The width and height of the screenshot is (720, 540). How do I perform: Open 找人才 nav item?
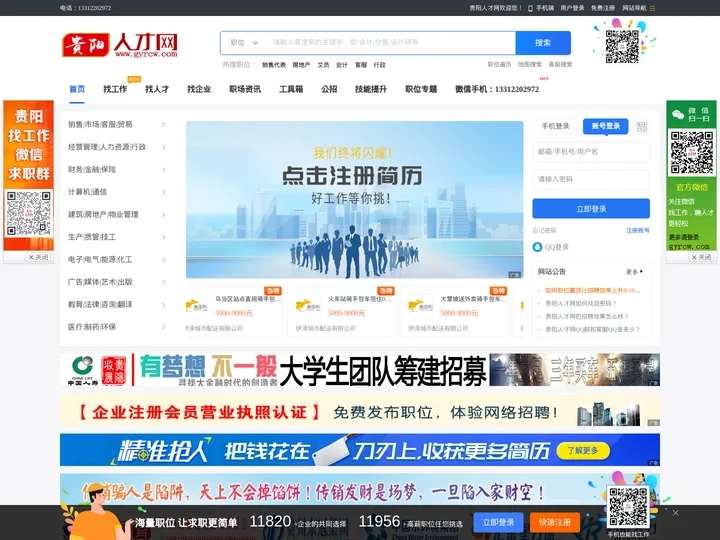click(157, 89)
